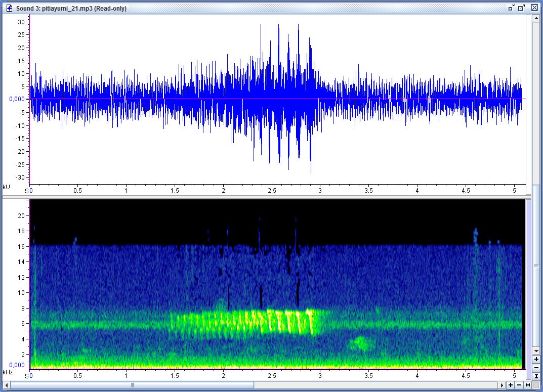The width and height of the screenshot is (543, 392).
Task: Zoom in on the vertical axis
Action: (536, 359)
